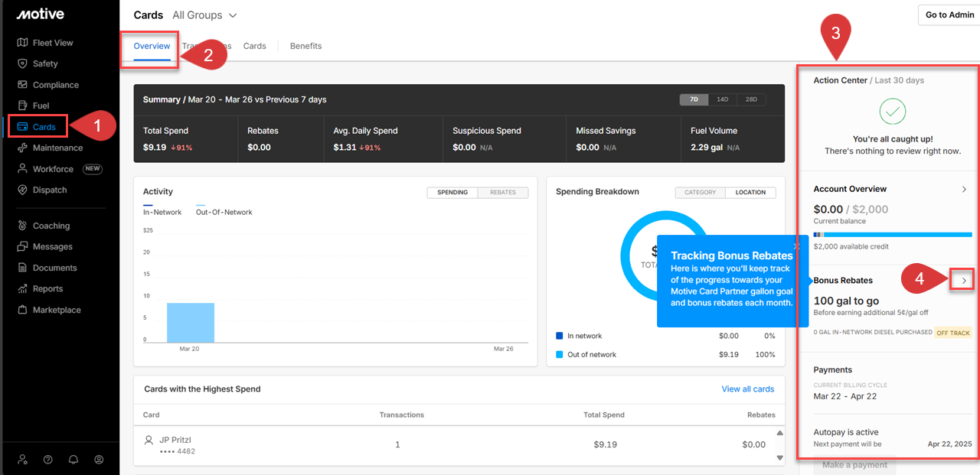The image size is (980, 475).
Task: Click the Mar 22 - Apr 22 billing cycle
Action: (845, 397)
